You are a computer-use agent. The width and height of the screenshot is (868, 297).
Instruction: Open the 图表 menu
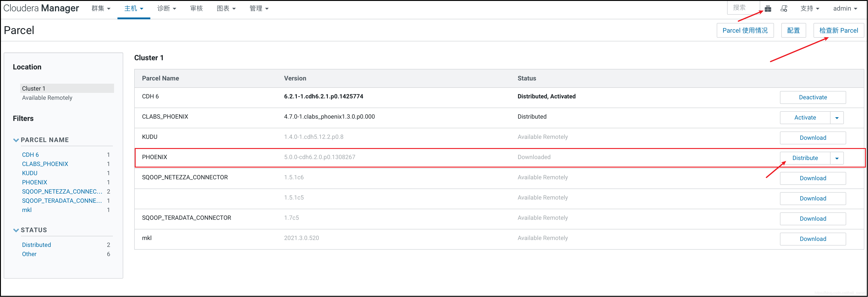pos(226,9)
